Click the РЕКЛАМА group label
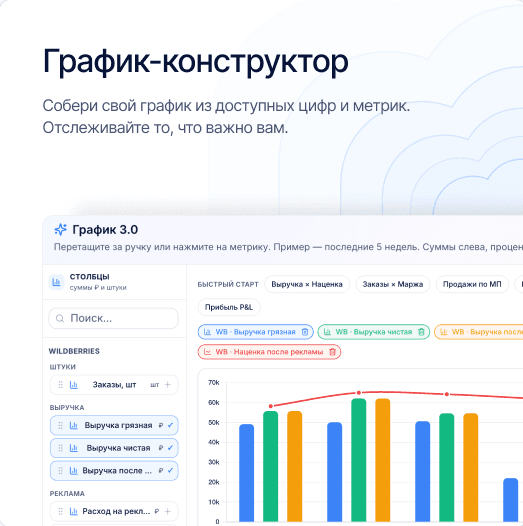The height and width of the screenshot is (526, 523). (67, 493)
